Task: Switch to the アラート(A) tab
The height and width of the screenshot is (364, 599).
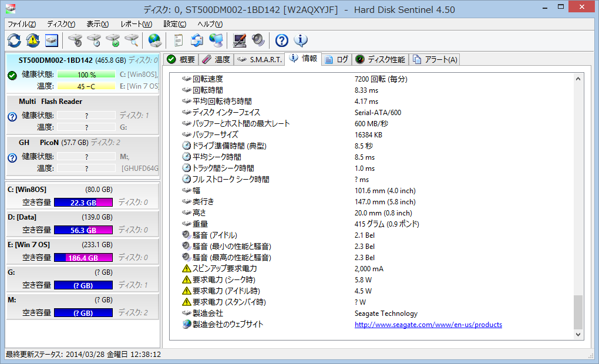Action: point(435,59)
